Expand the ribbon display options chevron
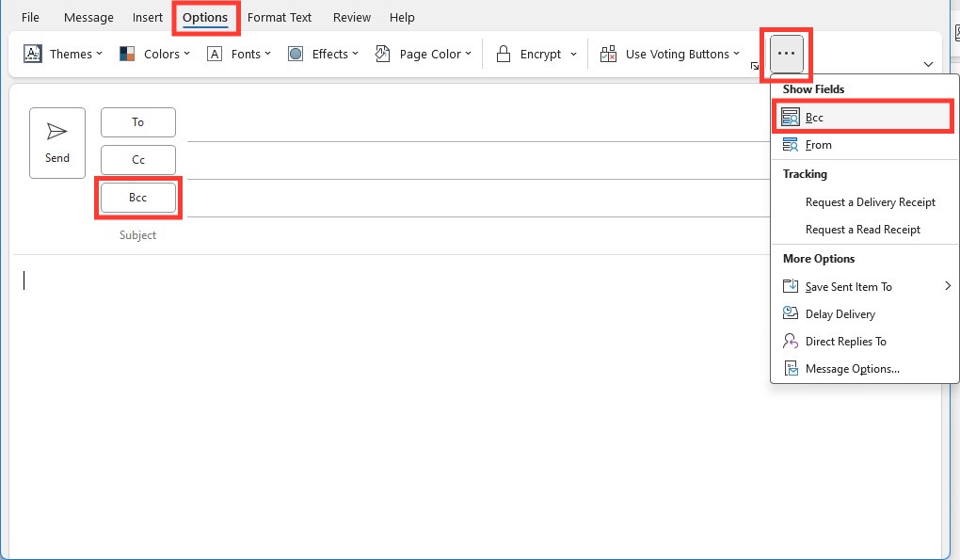960x560 pixels. (928, 64)
